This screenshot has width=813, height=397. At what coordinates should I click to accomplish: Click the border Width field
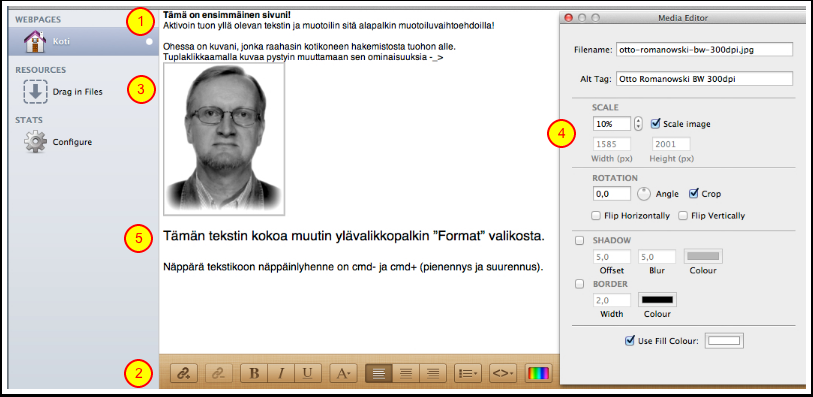tap(612, 300)
